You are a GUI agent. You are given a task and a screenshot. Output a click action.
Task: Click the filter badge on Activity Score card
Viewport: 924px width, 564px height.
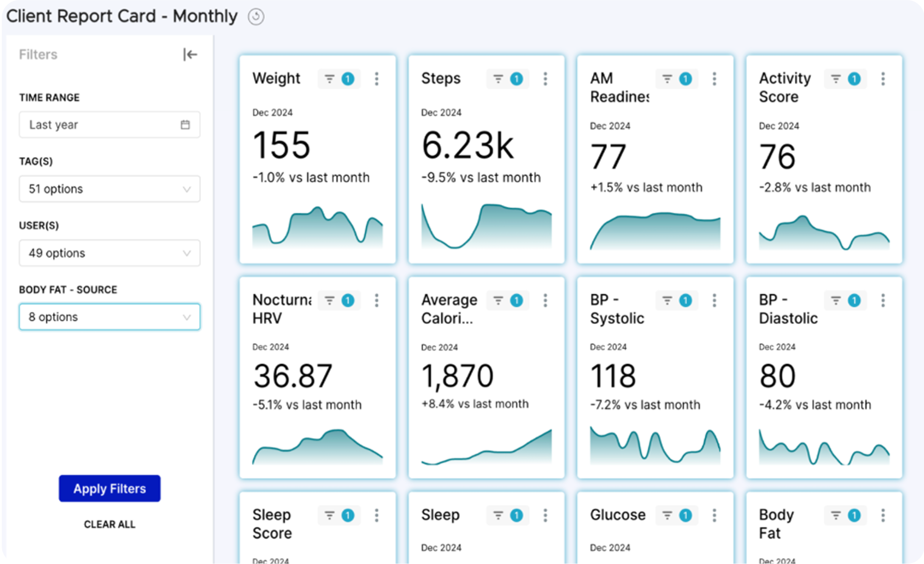[845, 79]
